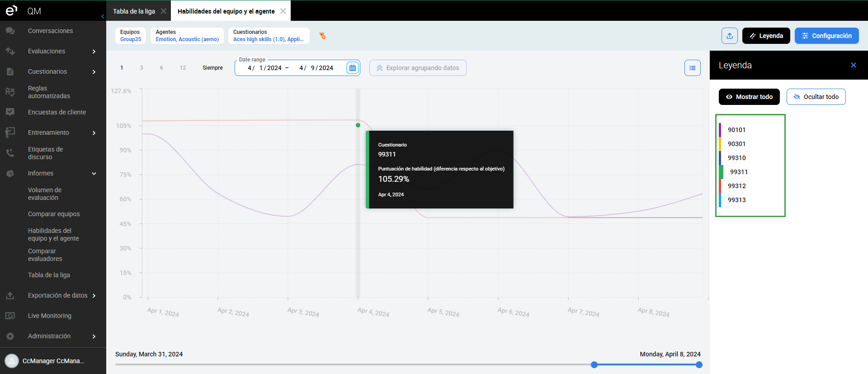Image resolution: width=868 pixels, height=374 pixels.
Task: Click the Informes pie chart icon
Action: (10, 173)
